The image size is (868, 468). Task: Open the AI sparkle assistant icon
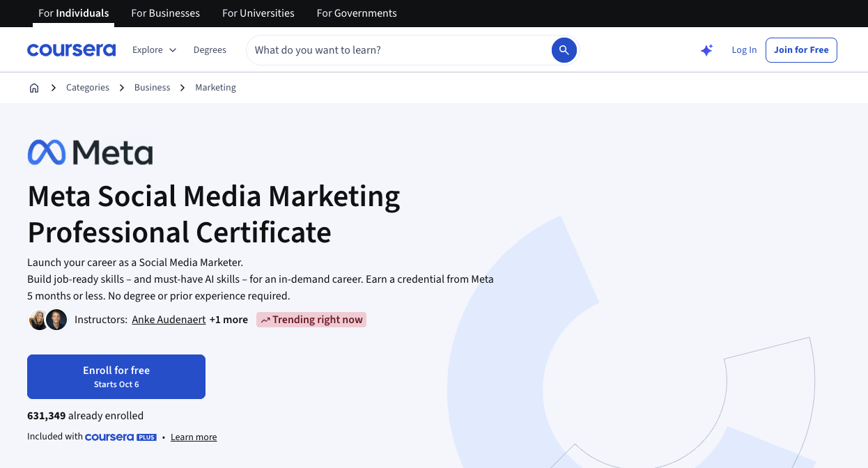coord(706,50)
